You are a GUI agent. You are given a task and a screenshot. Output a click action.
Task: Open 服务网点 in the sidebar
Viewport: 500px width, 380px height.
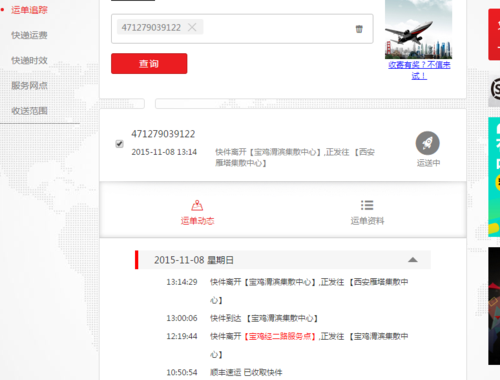pos(29,86)
